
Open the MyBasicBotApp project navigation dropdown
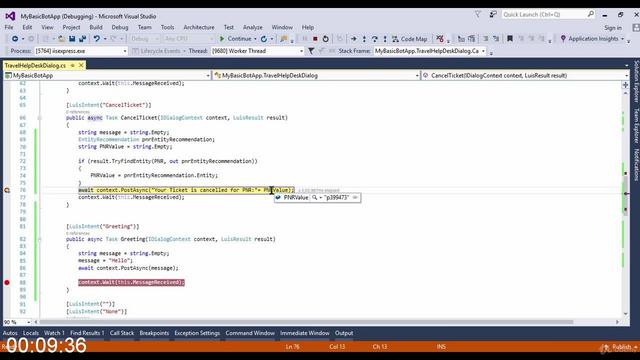point(207,76)
